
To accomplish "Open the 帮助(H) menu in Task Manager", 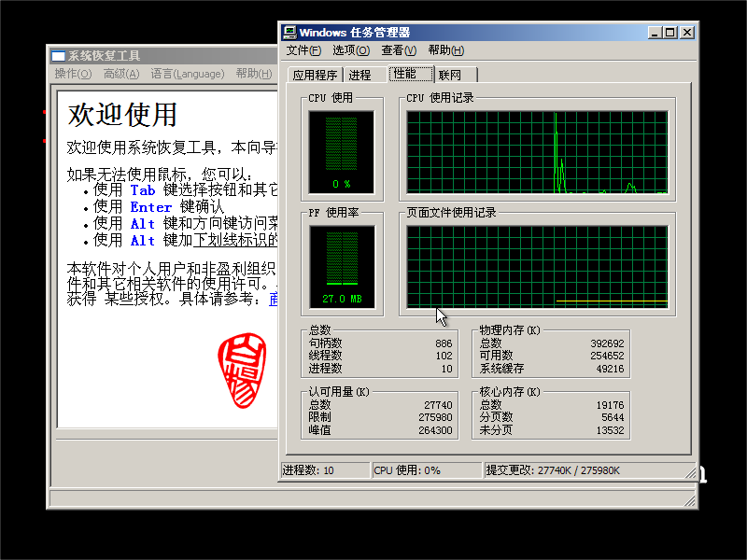I will (x=446, y=50).
